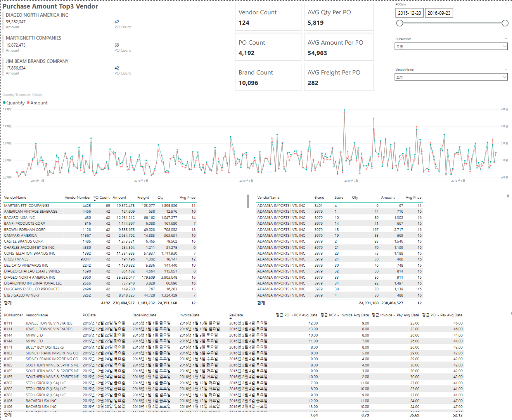The image size is (512, 420).
Task: Click the sort arrow under PayDate header
Action: [231, 318]
